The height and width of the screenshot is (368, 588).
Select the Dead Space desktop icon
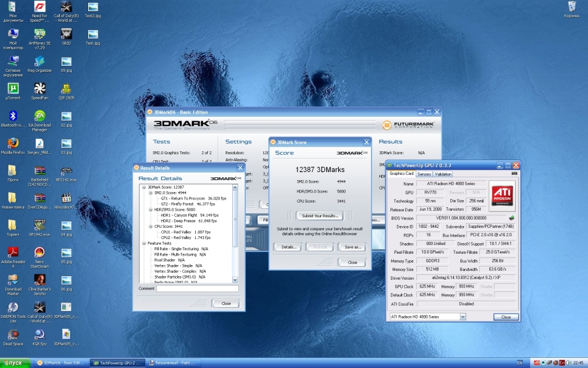click(x=13, y=337)
